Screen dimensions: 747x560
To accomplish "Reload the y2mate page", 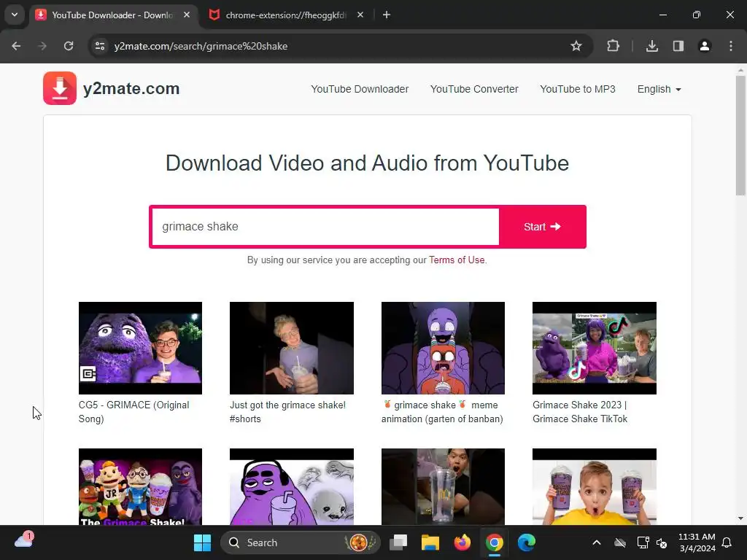I will 69,46.
